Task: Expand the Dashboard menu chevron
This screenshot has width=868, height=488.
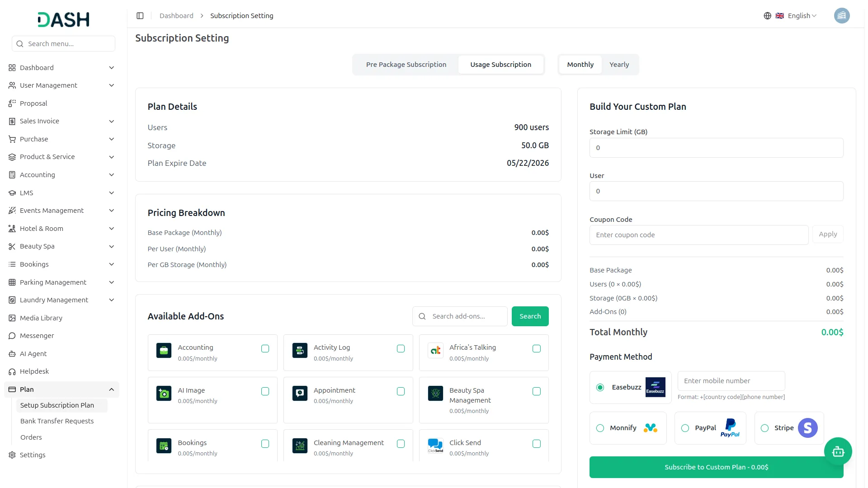Action: coord(111,68)
